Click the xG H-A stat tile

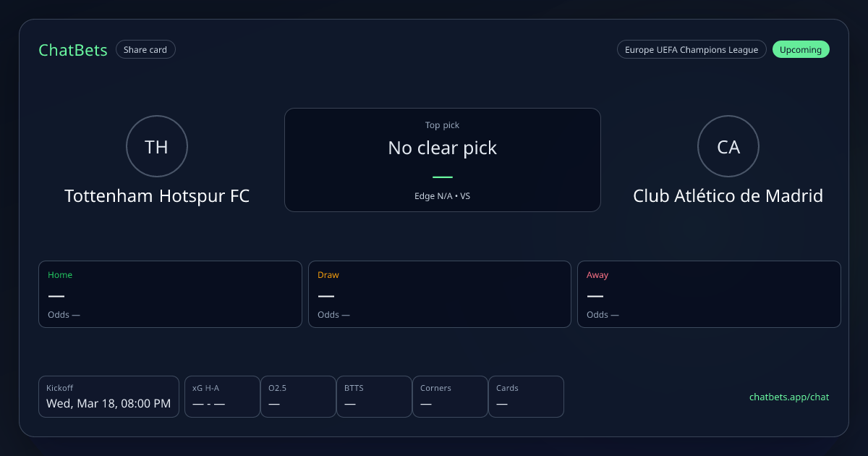coord(222,397)
